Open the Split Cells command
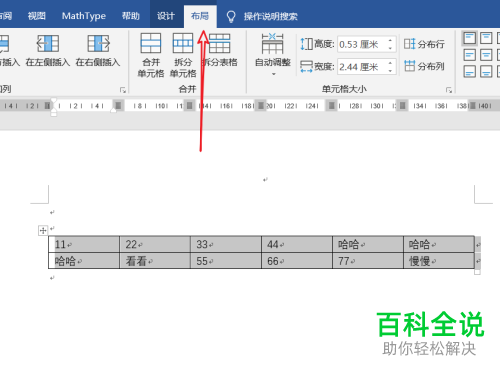The image size is (500, 369). [x=183, y=55]
